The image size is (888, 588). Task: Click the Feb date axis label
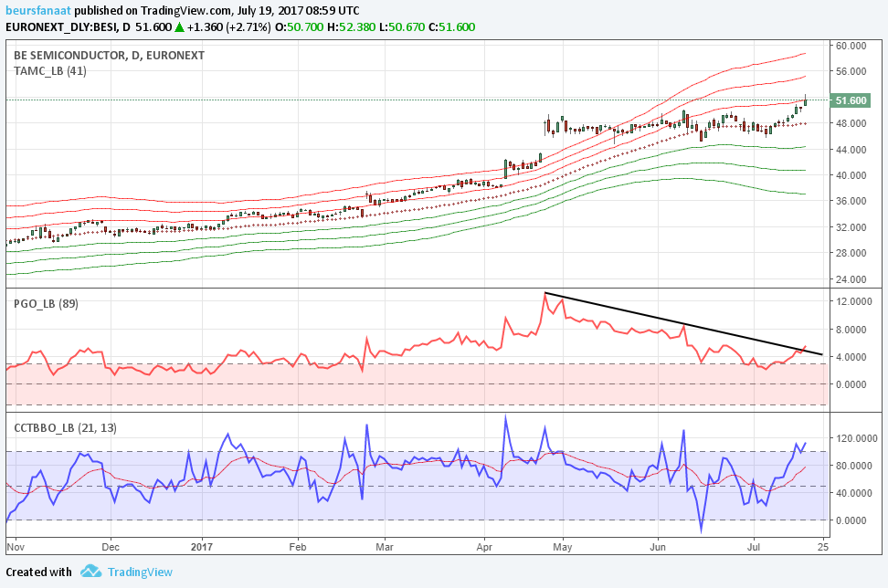(x=297, y=547)
